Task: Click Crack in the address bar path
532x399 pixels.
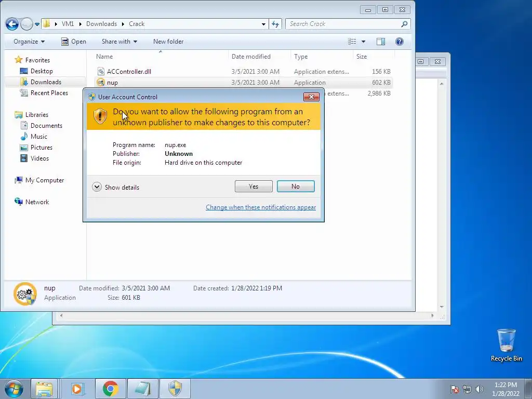Action: point(137,24)
